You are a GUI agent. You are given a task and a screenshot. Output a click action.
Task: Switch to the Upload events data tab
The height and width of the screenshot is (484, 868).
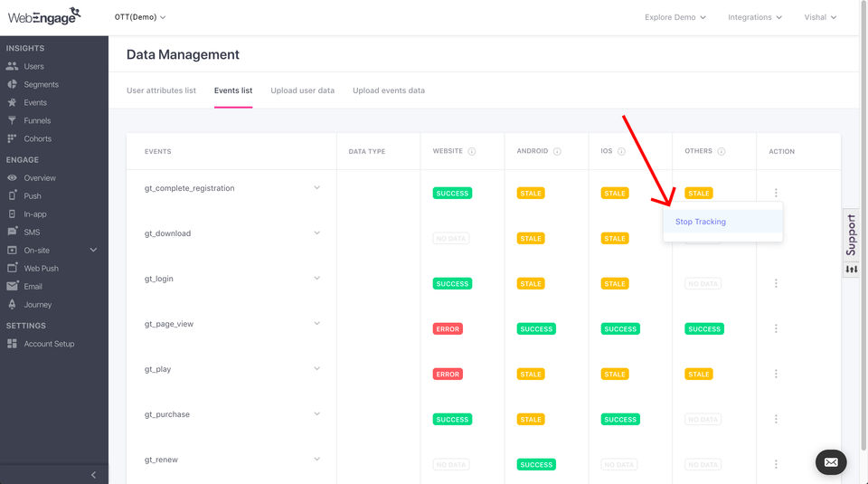[x=389, y=90]
